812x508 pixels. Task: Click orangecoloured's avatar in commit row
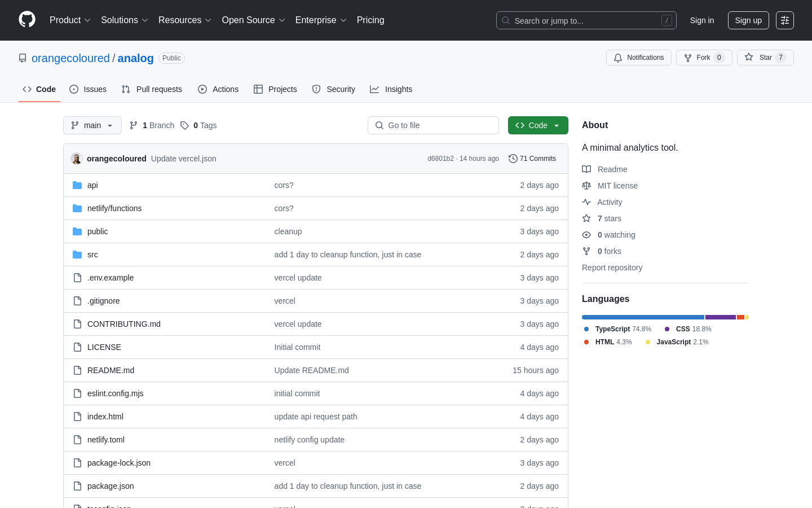pyautogui.click(x=77, y=159)
